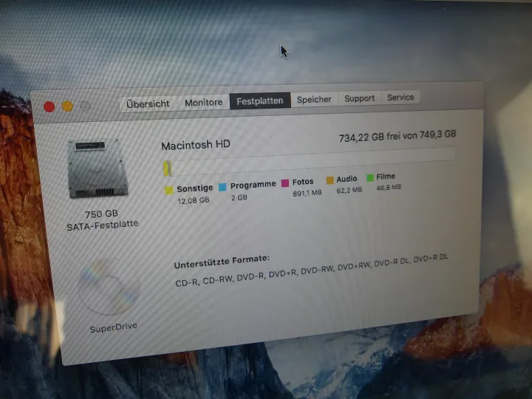This screenshot has width=532, height=399.
Task: Click the yellow Sonstige color swatch
Action: (x=169, y=191)
